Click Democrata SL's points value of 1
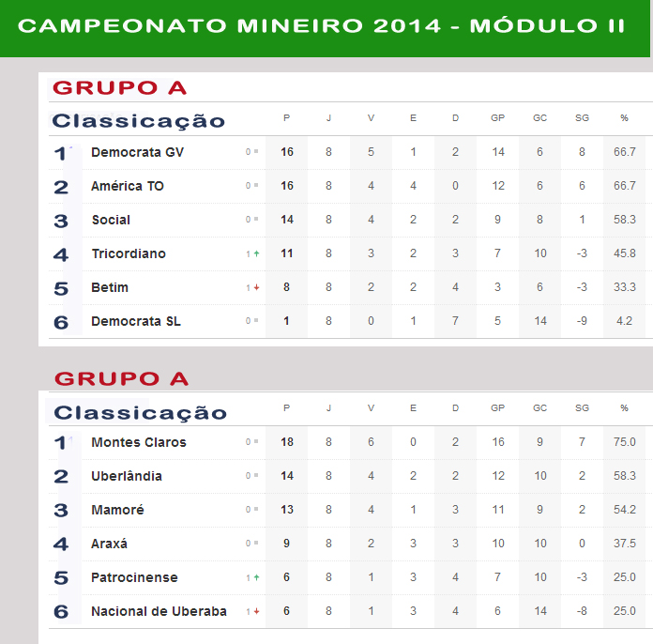Screen dimensions: 653x644 pos(286,321)
